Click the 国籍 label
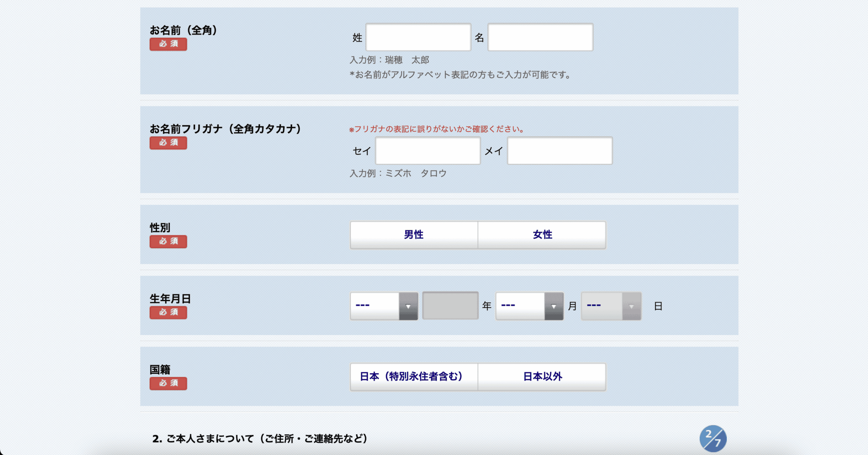Viewport: 868px width, 455px height. pyautogui.click(x=160, y=370)
